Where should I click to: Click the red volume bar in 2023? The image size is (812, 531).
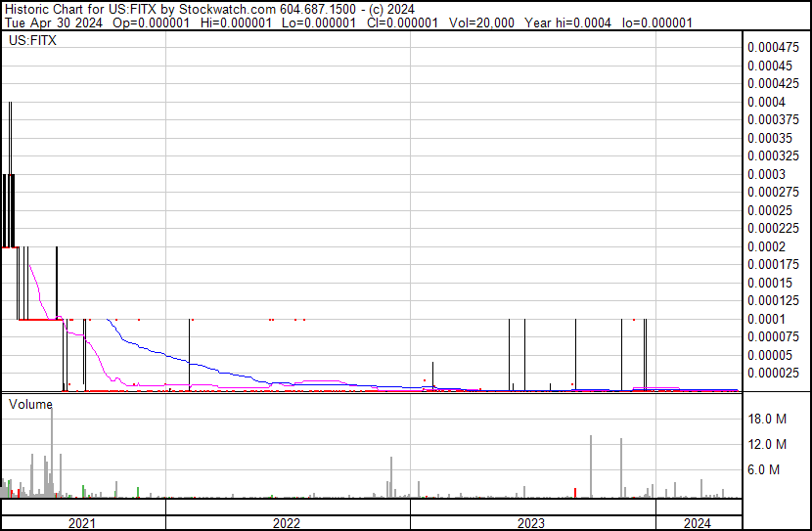575,492
